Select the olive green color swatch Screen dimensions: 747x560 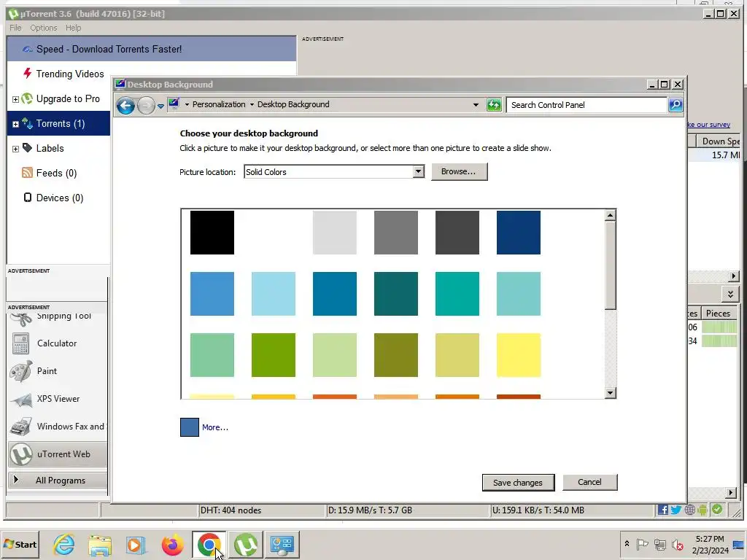pos(396,355)
